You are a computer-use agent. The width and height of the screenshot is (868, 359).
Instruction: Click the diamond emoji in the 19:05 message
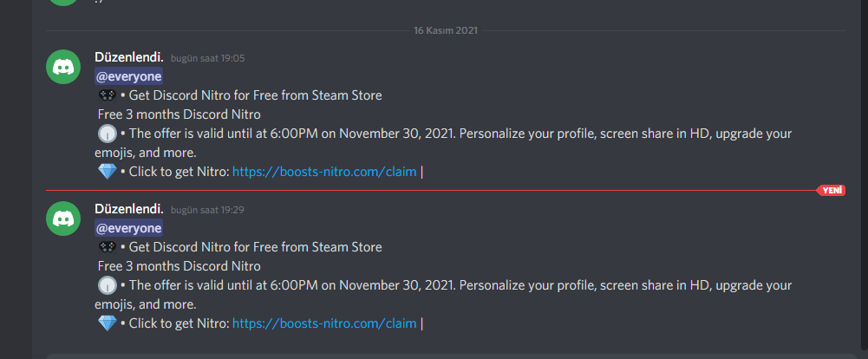click(108, 172)
